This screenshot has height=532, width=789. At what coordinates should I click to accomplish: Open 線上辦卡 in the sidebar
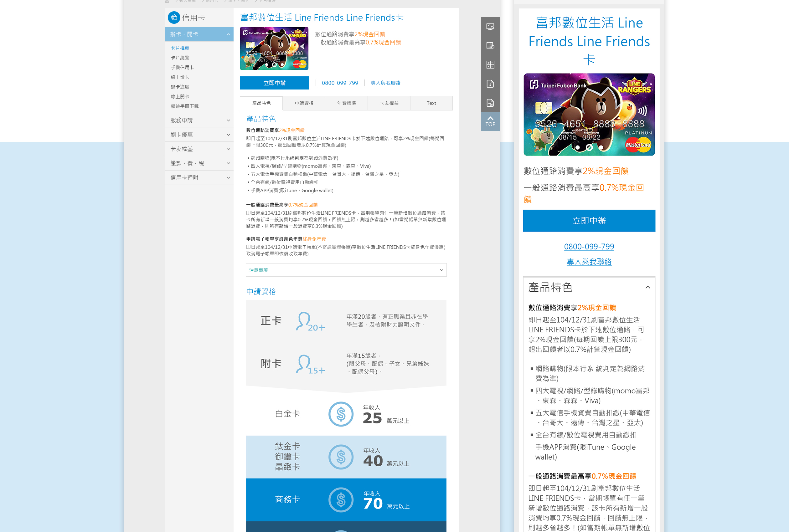180,77
